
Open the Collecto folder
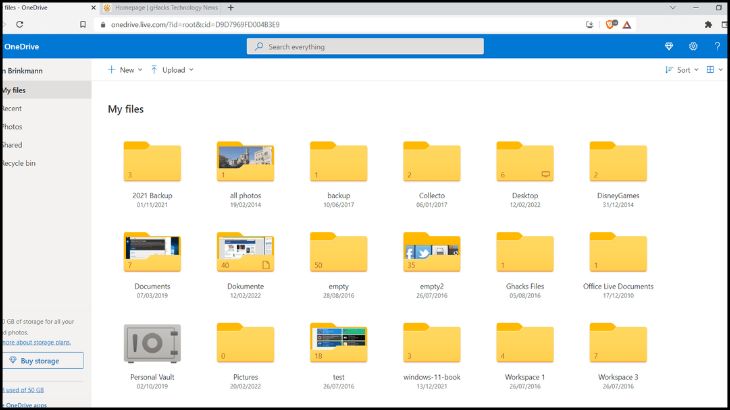[x=432, y=161]
